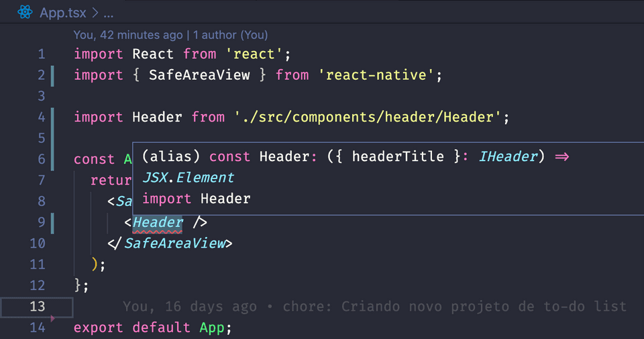Click the React file icon in breadcrumb
The width and height of the screenshot is (644, 339).
tap(25, 12)
